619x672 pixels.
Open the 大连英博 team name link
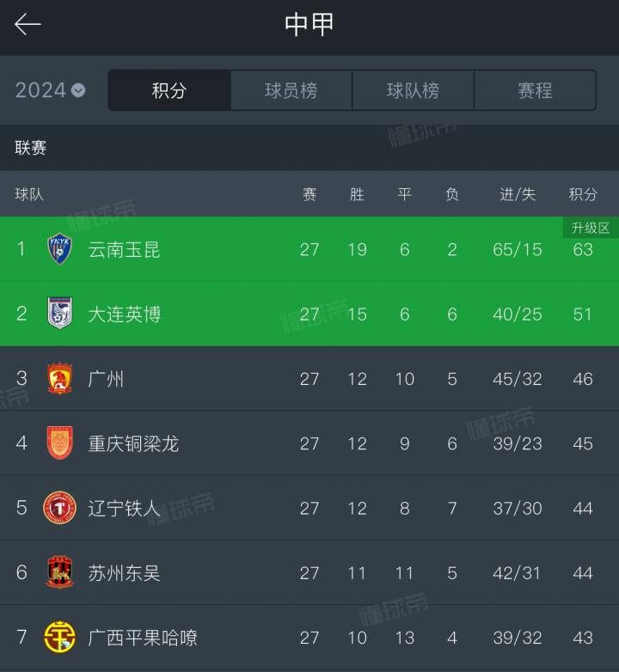(x=124, y=314)
